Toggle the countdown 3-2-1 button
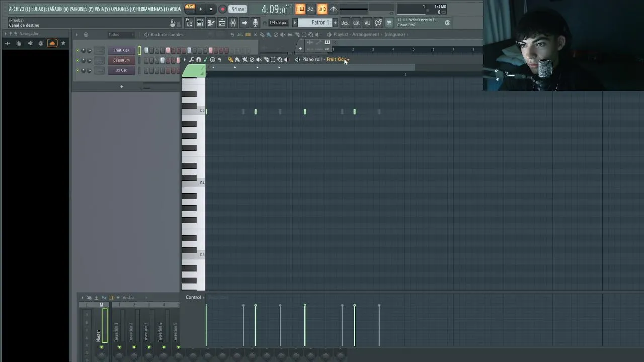This screenshot has height=362, width=644. 311,9
